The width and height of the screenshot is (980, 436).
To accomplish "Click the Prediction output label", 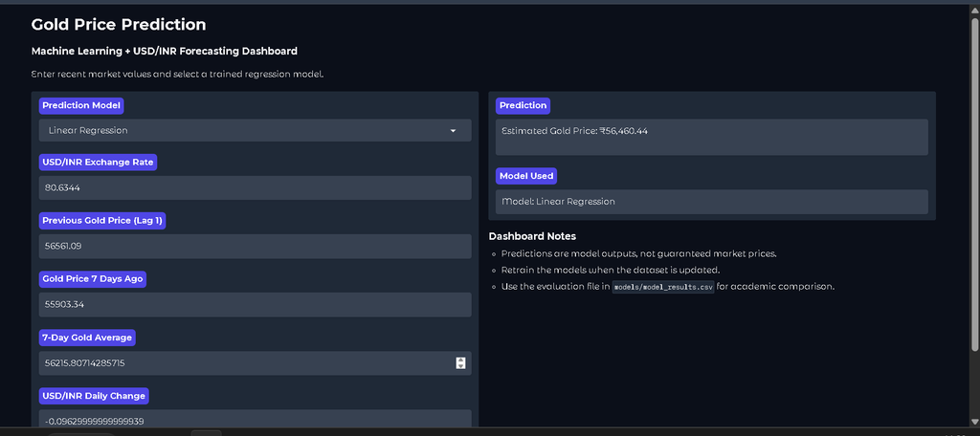I will (523, 105).
